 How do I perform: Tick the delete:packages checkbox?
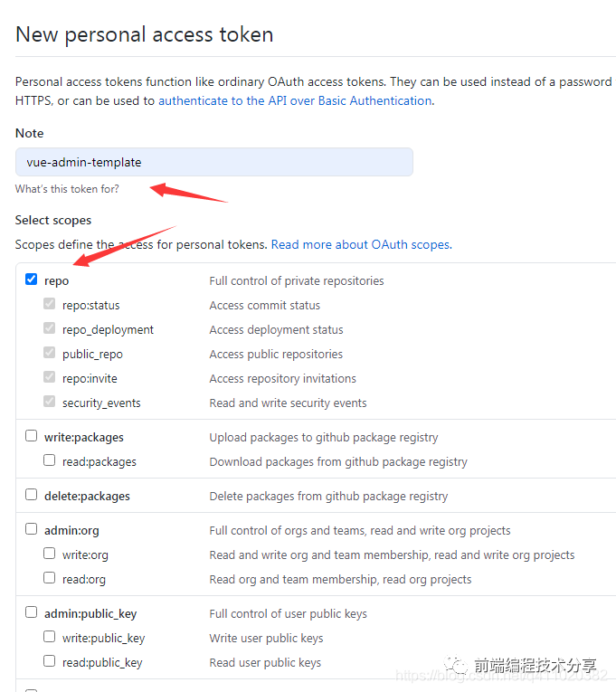pyautogui.click(x=32, y=495)
